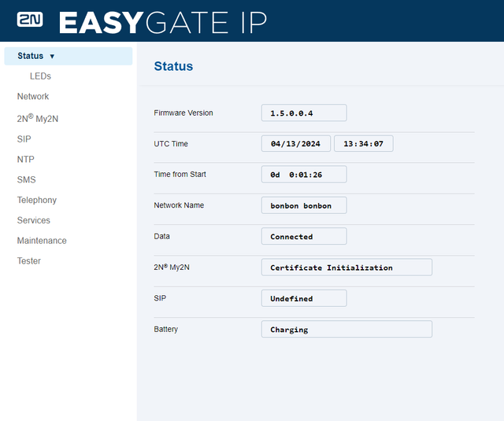Open the Services page
This screenshot has width=504, height=421.
click(x=33, y=220)
